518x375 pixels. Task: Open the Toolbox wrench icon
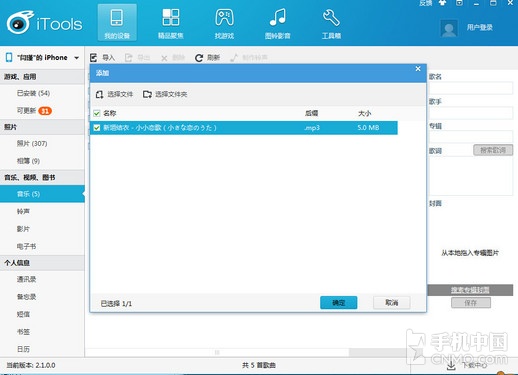[331, 17]
